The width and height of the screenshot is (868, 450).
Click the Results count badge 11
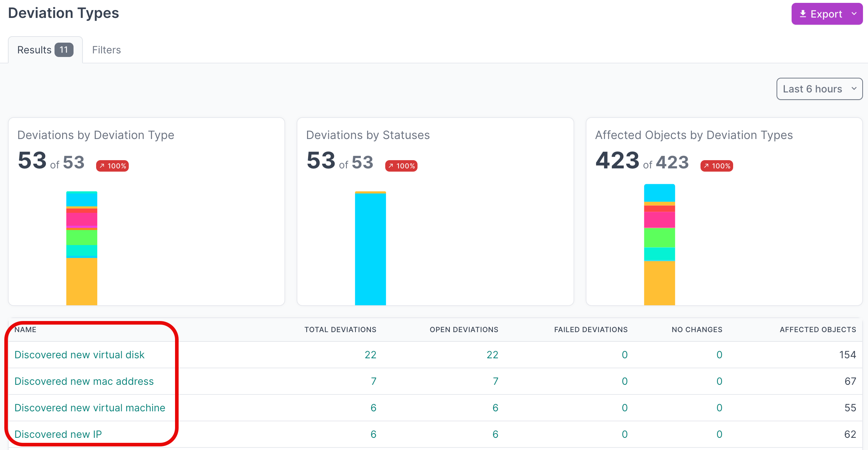pyautogui.click(x=64, y=50)
